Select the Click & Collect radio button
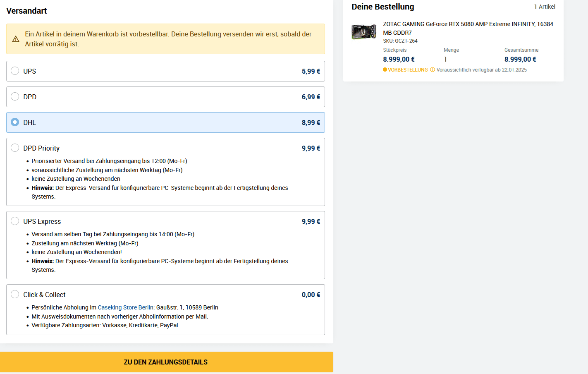The width and height of the screenshot is (588, 374). pyautogui.click(x=15, y=294)
